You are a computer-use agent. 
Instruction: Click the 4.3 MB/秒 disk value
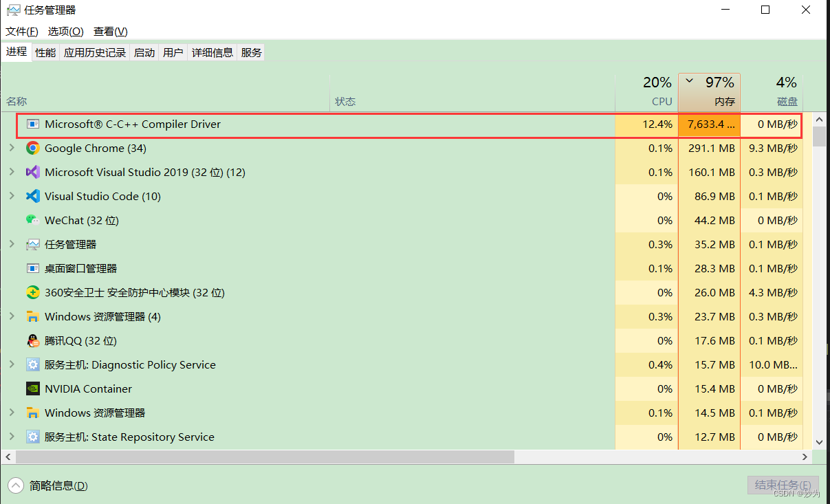[x=774, y=292]
